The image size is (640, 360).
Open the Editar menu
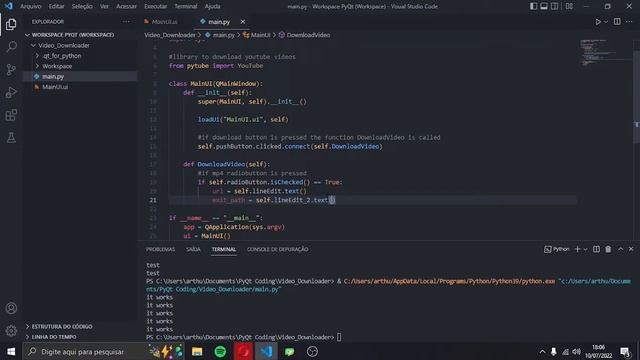[x=56, y=6]
